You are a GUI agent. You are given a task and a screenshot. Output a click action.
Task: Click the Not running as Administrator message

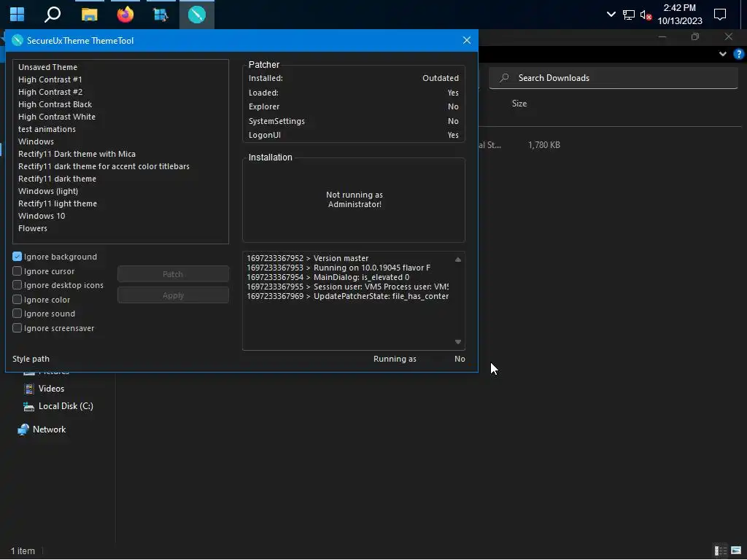[x=355, y=200]
